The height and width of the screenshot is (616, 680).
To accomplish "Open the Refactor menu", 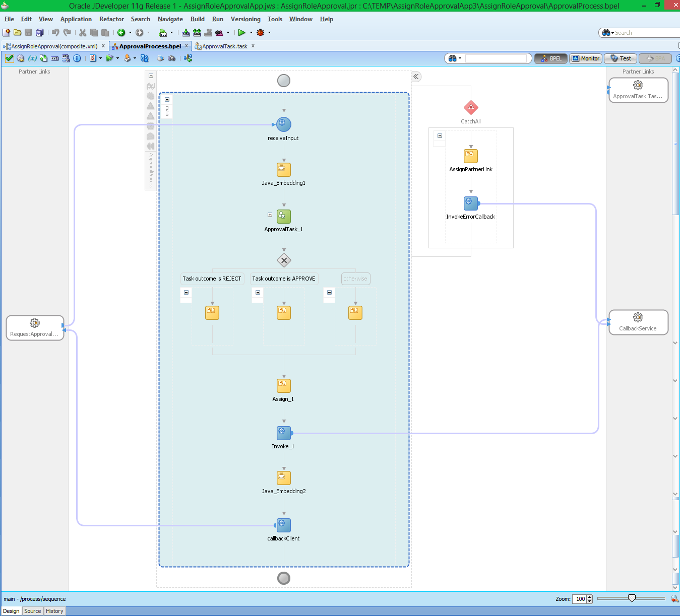I will pos(111,19).
